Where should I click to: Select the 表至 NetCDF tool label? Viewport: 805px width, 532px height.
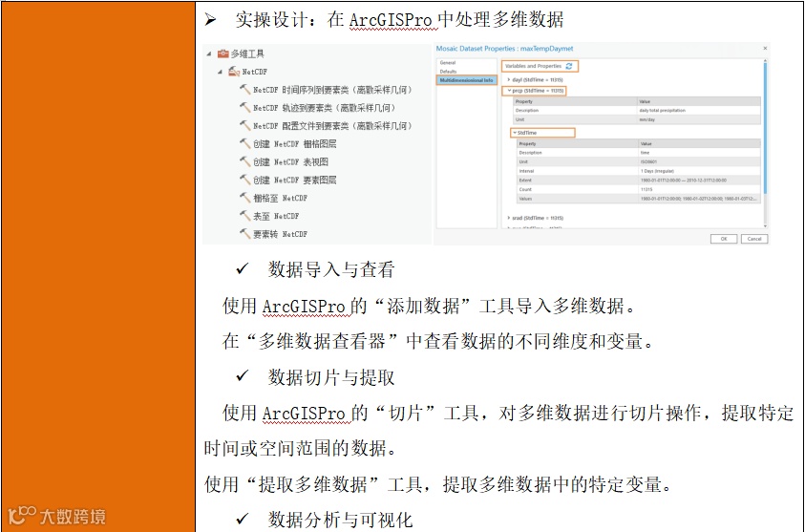(x=276, y=216)
